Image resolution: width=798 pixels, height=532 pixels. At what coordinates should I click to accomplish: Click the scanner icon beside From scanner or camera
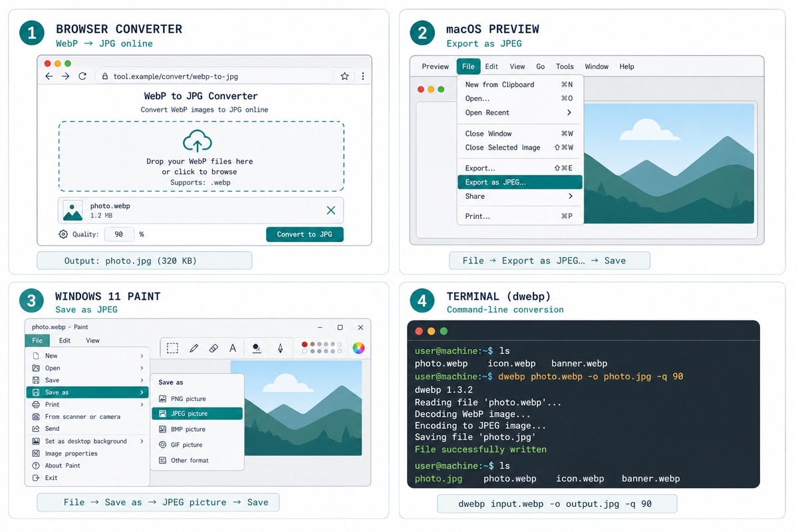point(36,417)
